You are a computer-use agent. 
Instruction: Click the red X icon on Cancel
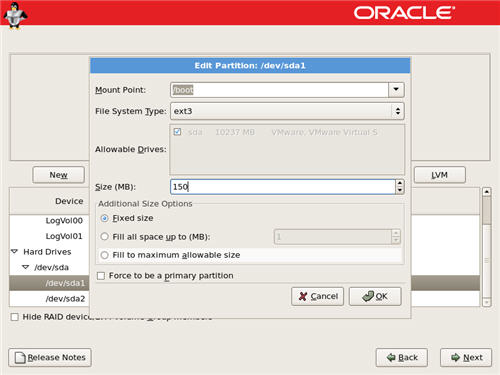pyautogui.click(x=303, y=296)
